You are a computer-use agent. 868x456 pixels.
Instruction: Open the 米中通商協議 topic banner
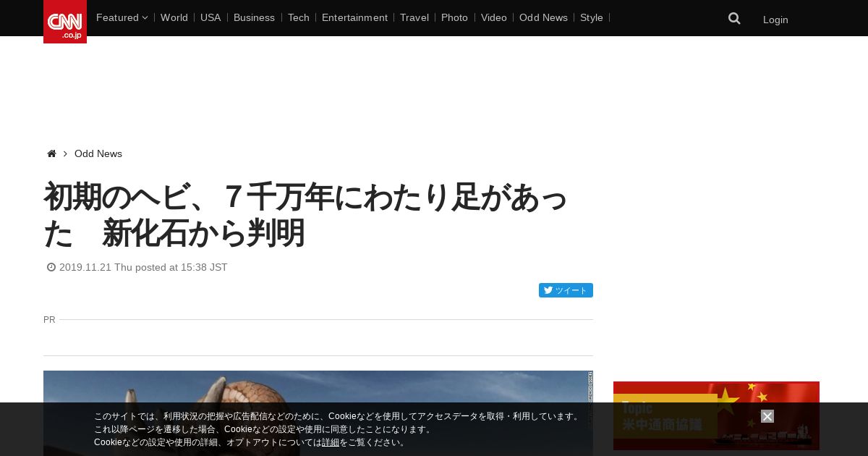point(716,415)
